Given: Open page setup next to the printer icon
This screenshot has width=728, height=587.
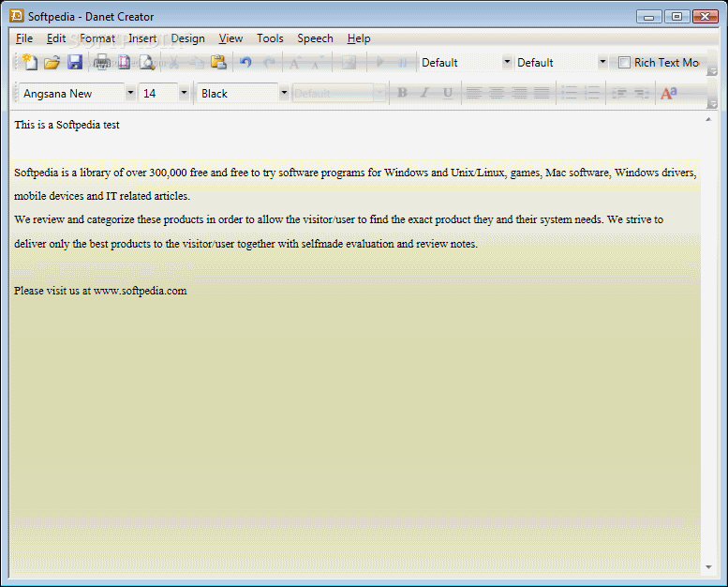Looking at the screenshot, I should [x=124, y=62].
